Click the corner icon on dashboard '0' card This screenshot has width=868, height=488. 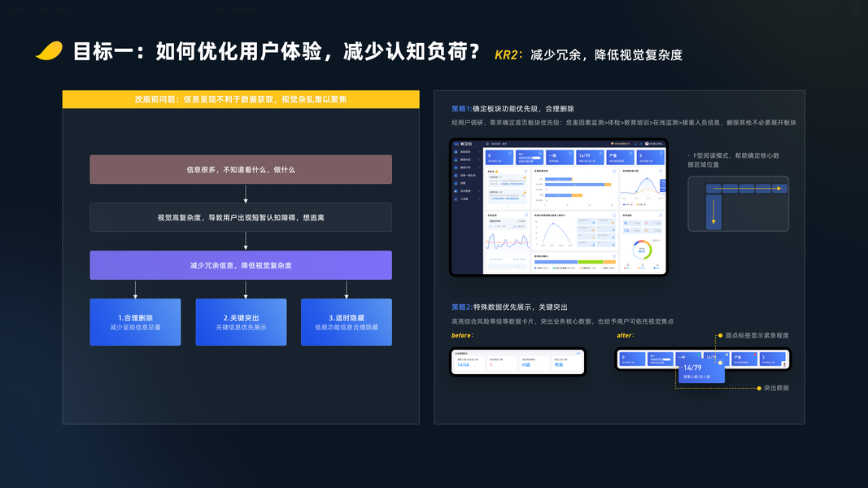pos(510,153)
